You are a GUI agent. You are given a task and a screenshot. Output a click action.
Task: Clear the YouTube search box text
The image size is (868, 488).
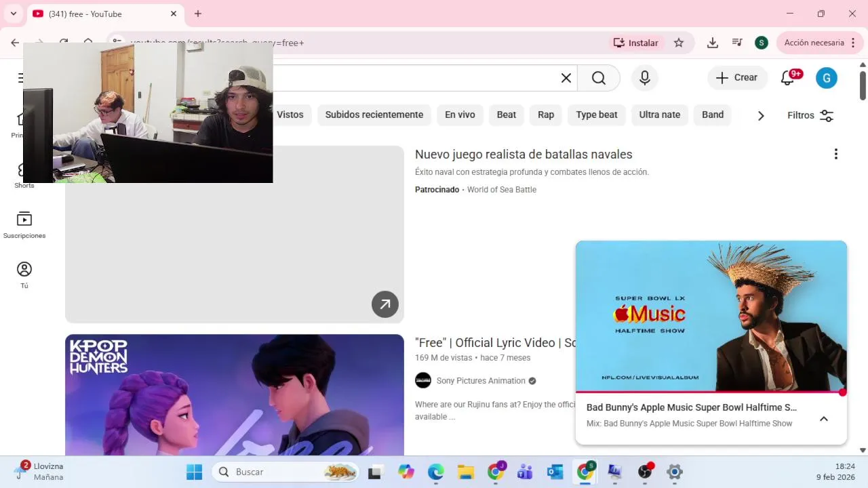(566, 78)
